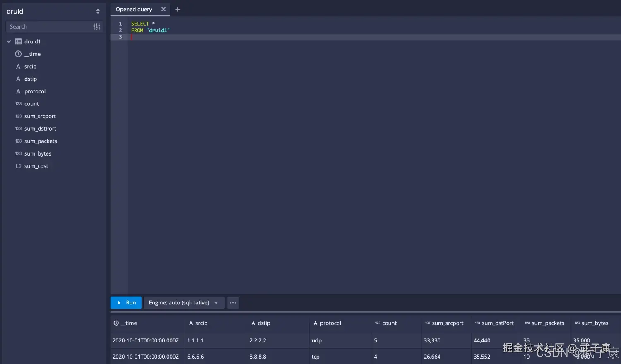Click the clock icon beside the __time field
Image resolution: width=621 pixels, height=364 pixels.
18,54
